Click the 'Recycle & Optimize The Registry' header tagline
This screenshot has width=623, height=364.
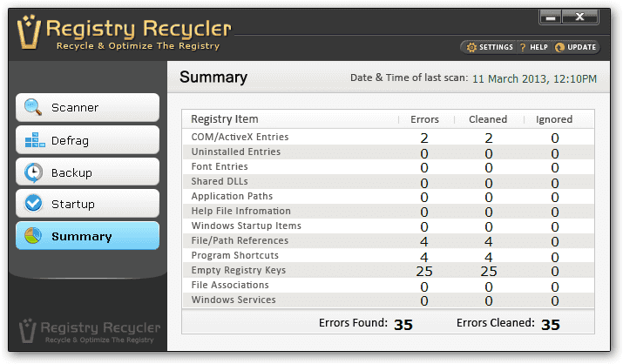pos(138,46)
